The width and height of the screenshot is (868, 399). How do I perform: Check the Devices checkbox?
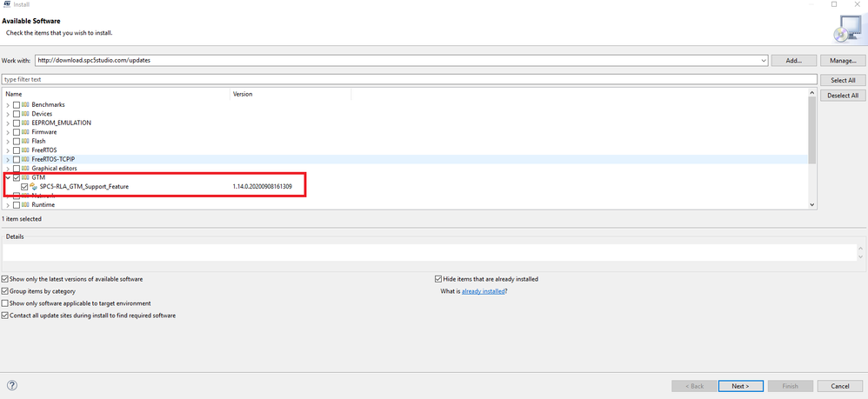17,114
